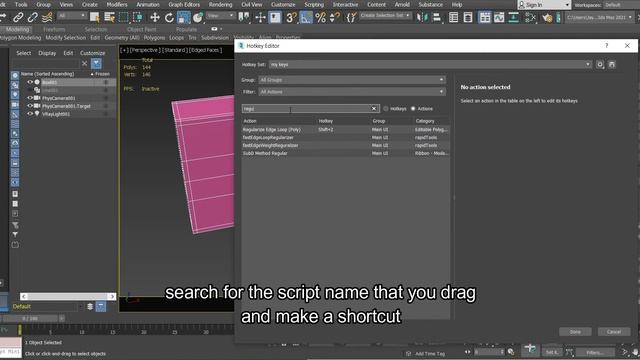Viewport: 640px width, 360px height.
Task: Click the Align tool icon
Action: [x=436, y=17]
